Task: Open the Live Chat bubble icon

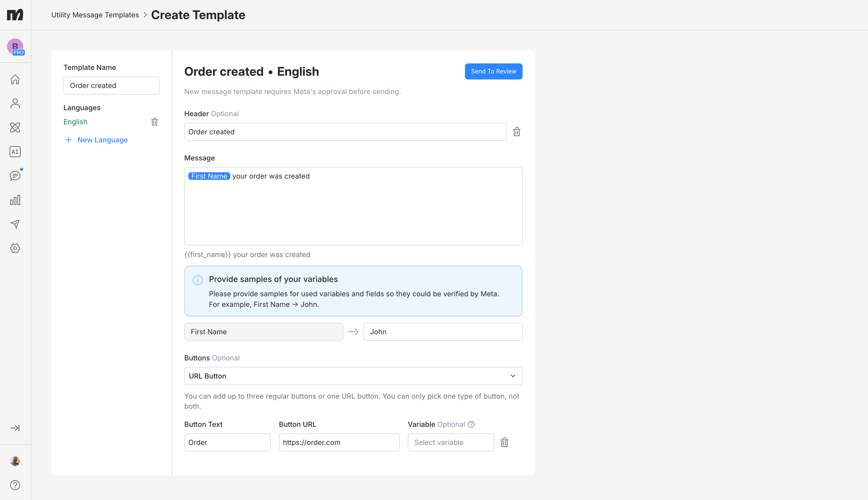Action: [15, 176]
